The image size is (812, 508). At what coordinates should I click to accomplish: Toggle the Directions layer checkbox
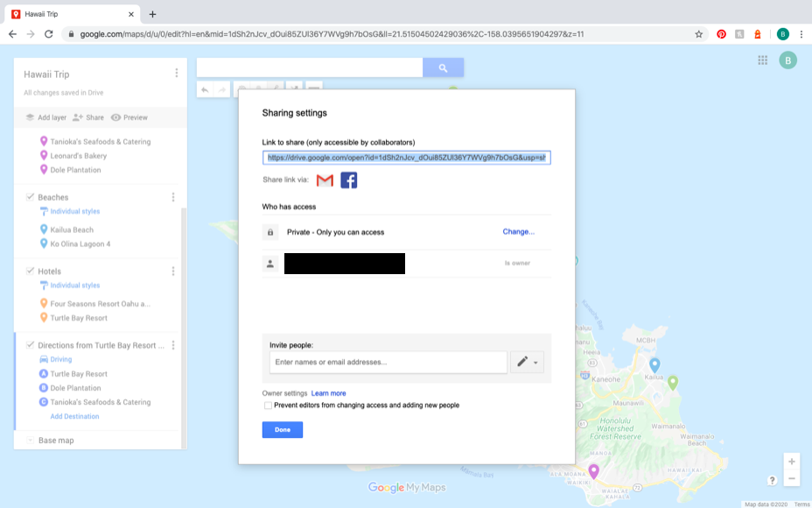(30, 345)
